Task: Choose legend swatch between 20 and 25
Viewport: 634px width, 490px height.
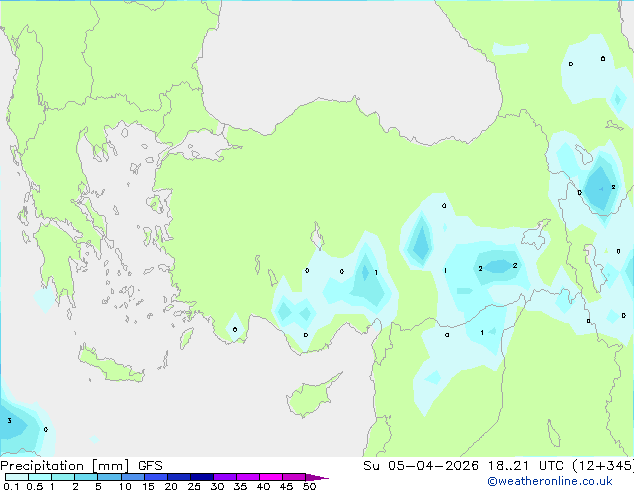Action: [x=178, y=477]
